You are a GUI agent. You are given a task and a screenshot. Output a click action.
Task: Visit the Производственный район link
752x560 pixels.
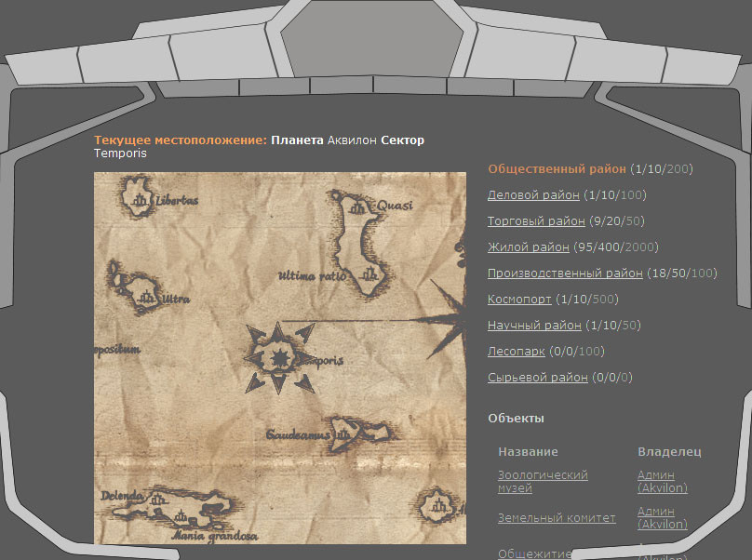tap(565, 273)
